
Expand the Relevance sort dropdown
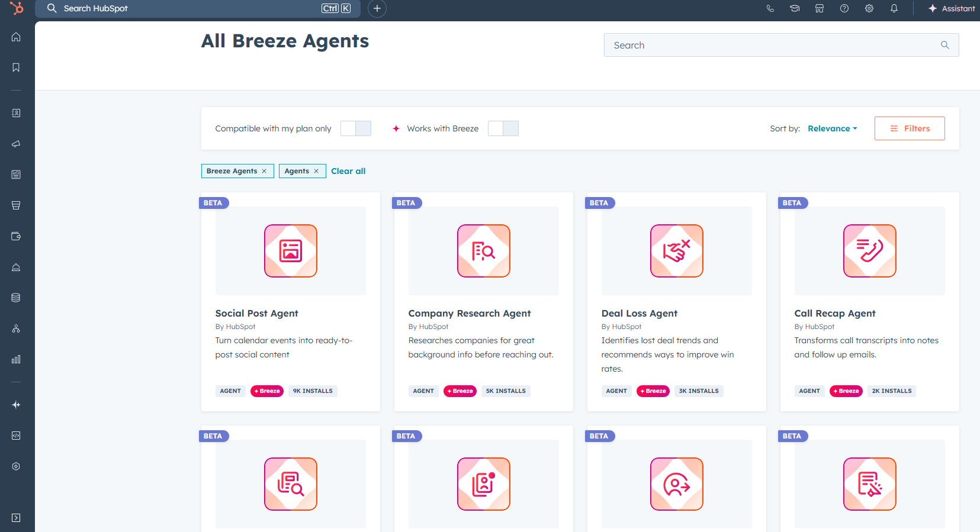pyautogui.click(x=832, y=128)
